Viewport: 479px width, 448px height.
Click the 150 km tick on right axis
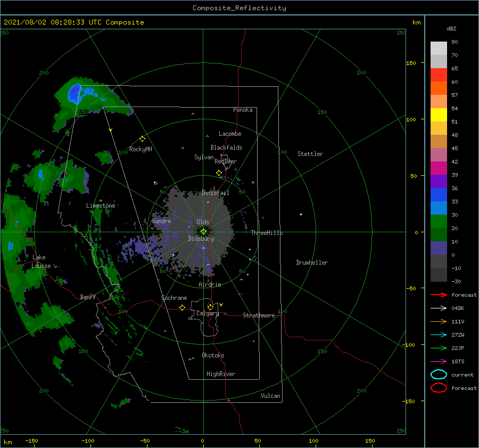pos(411,63)
